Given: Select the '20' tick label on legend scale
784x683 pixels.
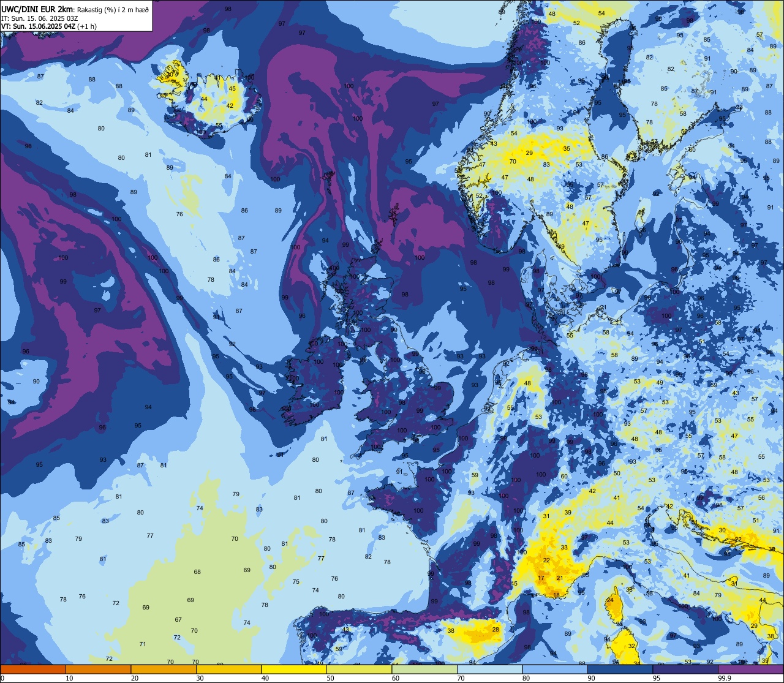Looking at the screenshot, I should coord(135,678).
